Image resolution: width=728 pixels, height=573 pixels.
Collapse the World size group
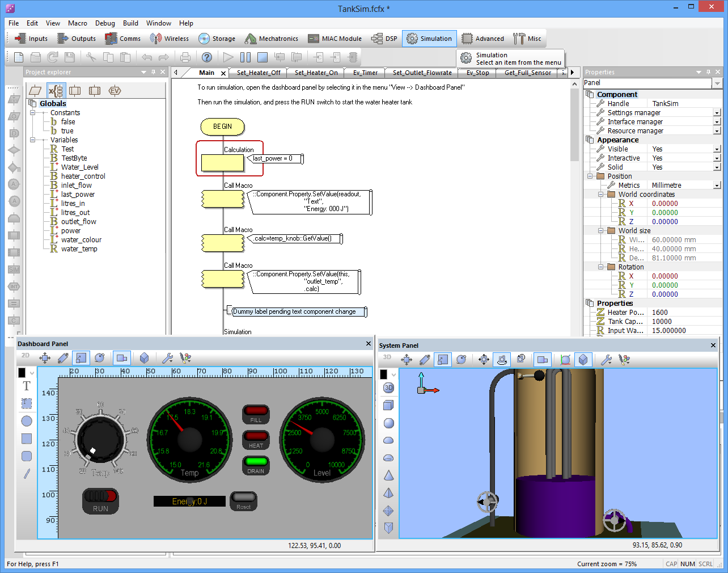(601, 231)
